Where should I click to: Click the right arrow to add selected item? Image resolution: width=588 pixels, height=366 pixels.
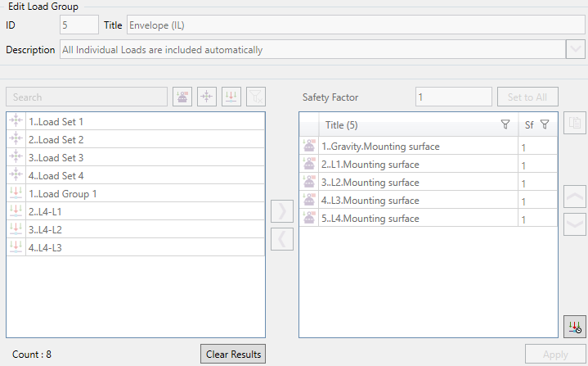[281, 210]
